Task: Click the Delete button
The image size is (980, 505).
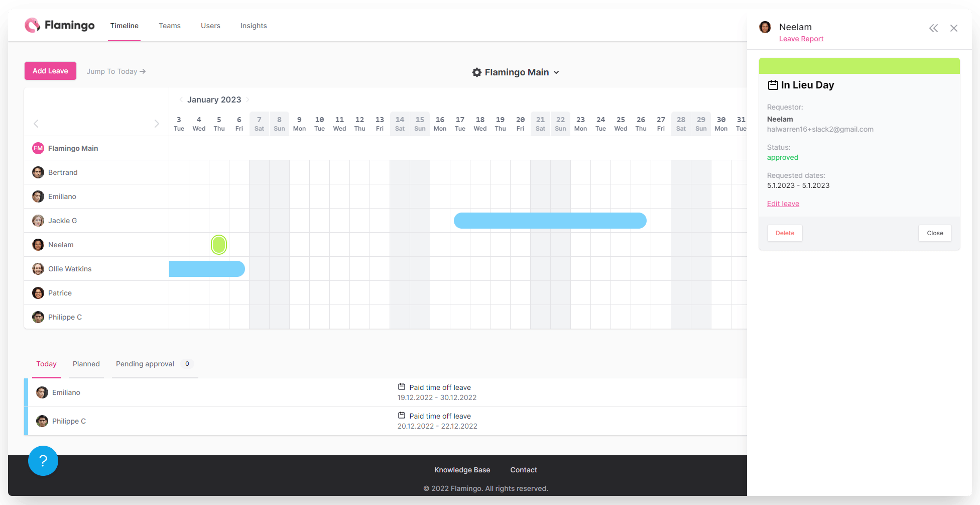Action: [x=785, y=233]
